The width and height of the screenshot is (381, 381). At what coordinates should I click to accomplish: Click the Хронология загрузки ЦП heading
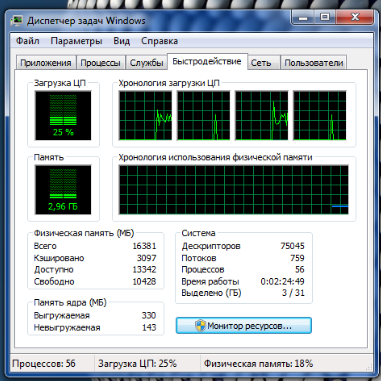pyautogui.click(x=169, y=83)
